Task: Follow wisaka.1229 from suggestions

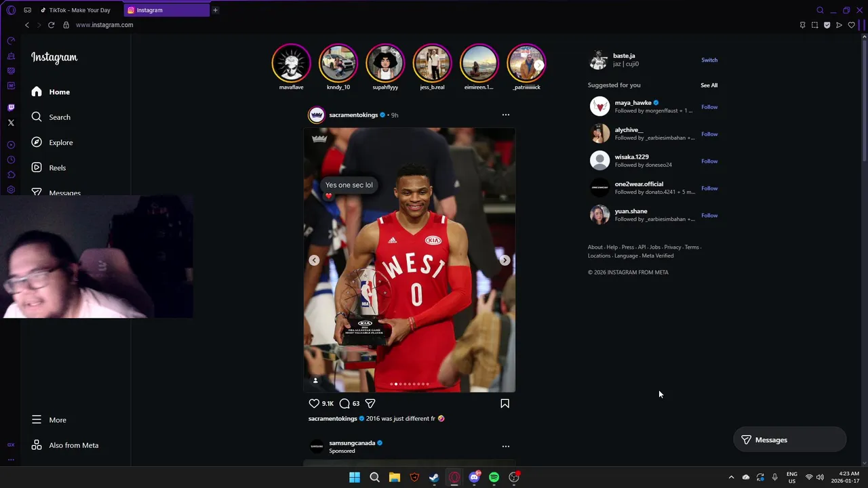Action: click(709, 161)
